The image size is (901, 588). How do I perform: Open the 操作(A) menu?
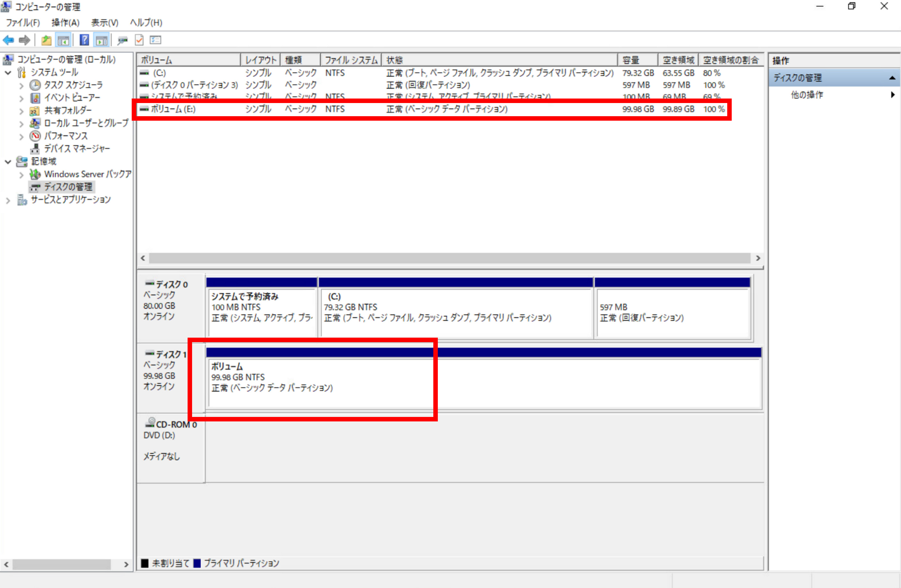tap(66, 23)
